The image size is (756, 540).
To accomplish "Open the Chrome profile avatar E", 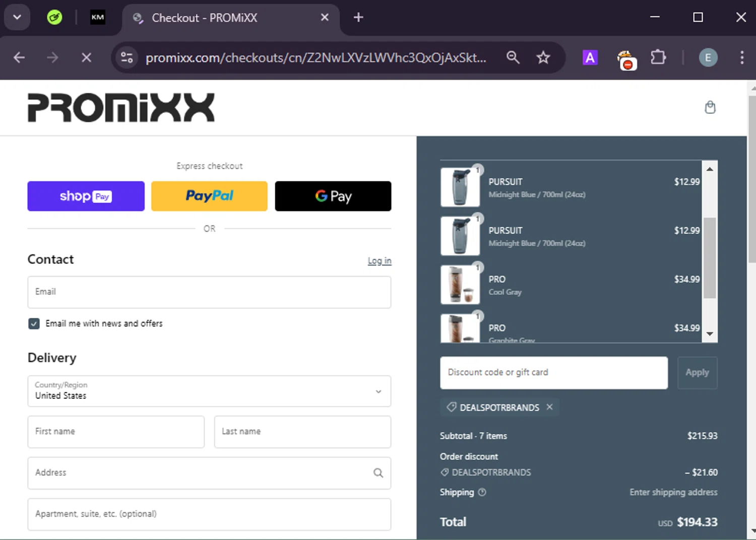I will pyautogui.click(x=708, y=57).
